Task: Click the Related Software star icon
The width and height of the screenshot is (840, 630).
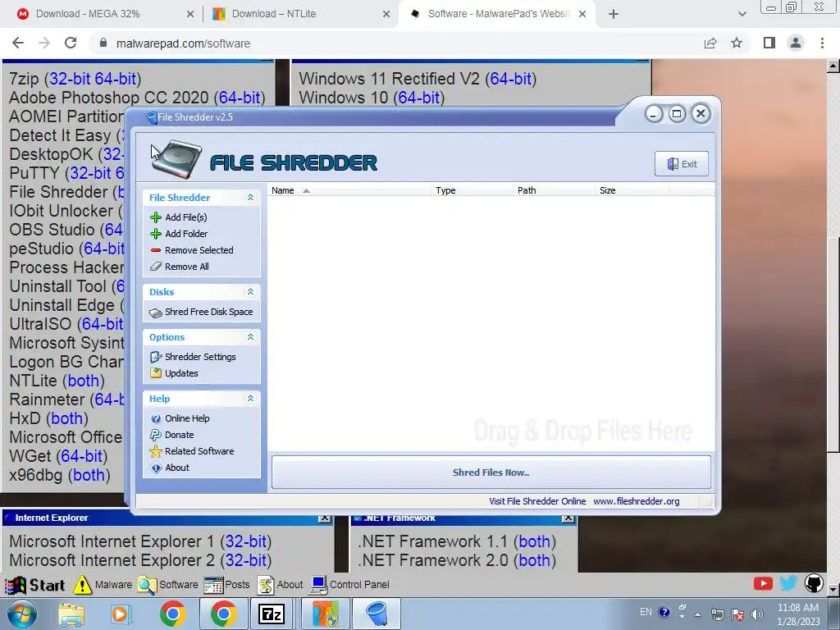Action: pyautogui.click(x=155, y=452)
